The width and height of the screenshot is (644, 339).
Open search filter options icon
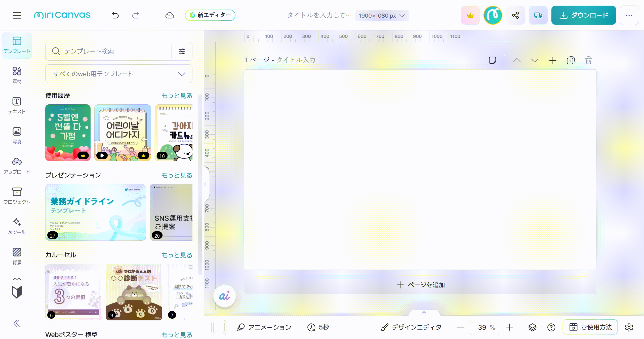(182, 51)
